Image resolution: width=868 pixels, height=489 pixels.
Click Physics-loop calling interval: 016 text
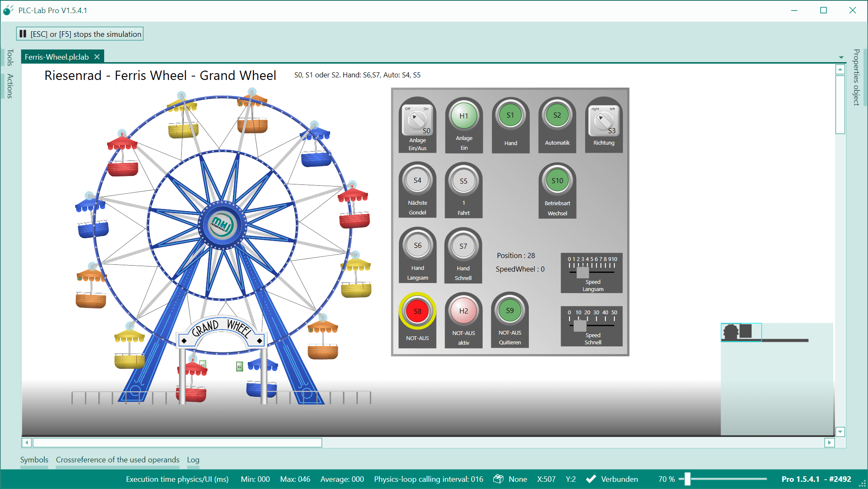pos(428,479)
